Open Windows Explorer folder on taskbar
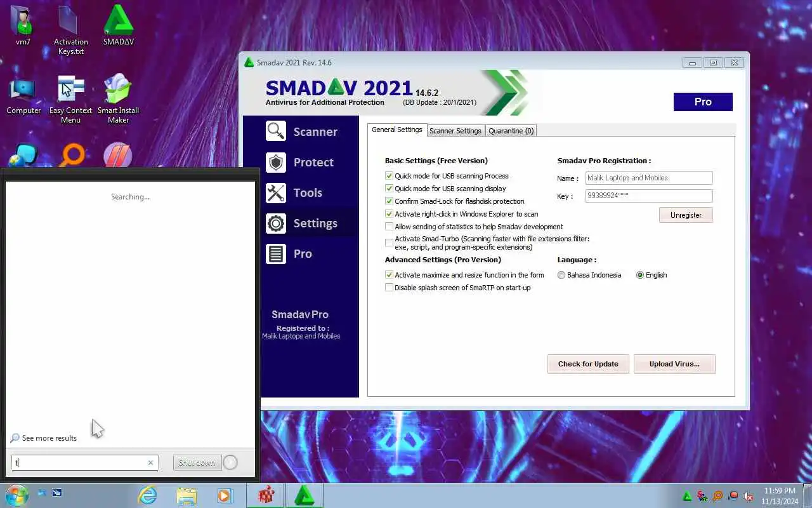The image size is (812, 508). [x=187, y=495]
